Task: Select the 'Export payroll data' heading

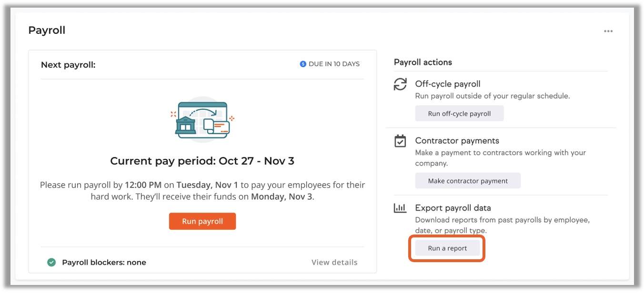Action: point(453,208)
